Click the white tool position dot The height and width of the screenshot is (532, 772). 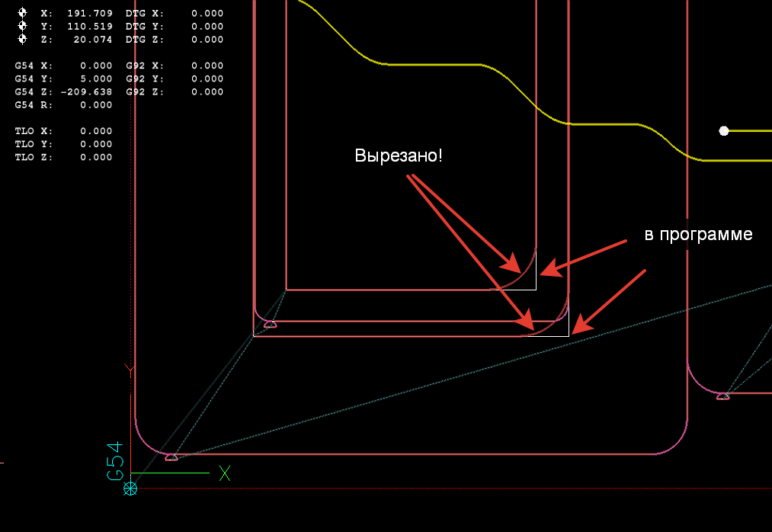tap(724, 131)
